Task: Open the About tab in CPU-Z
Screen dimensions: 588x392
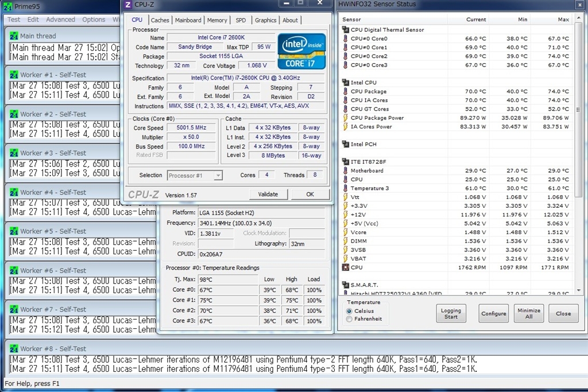Action: coord(290,20)
